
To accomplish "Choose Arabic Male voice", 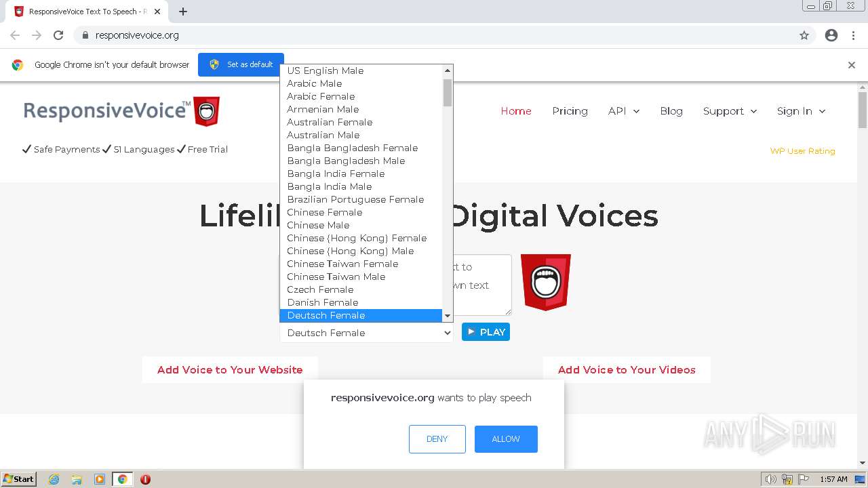I will 361,83.
